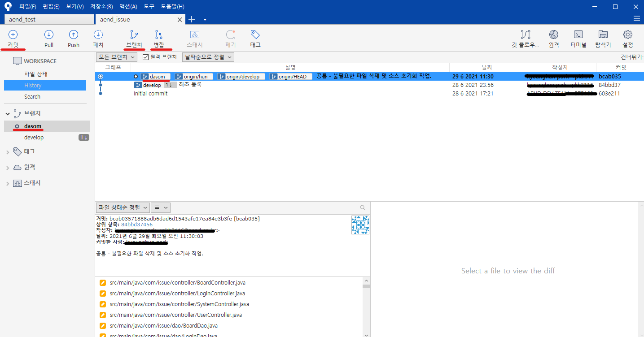Collapse the Branches (브랜치) section
The image size is (644, 337).
point(8,114)
